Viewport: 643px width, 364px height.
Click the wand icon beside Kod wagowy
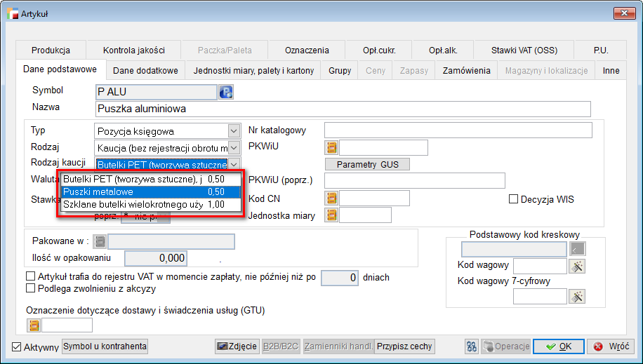pos(578,267)
